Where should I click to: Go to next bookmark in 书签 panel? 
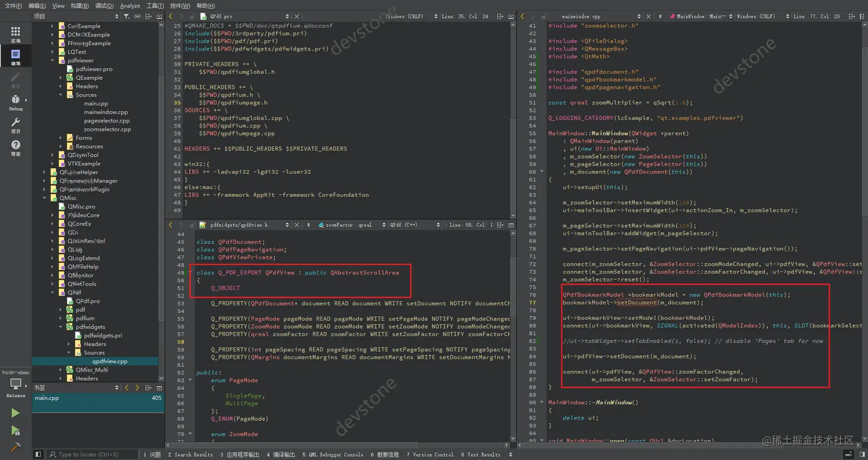tap(137, 388)
